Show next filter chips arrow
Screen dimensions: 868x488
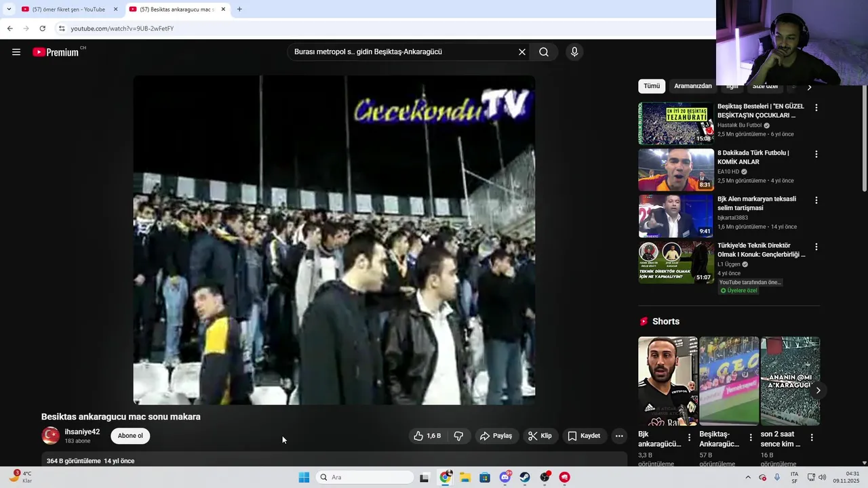(809, 87)
